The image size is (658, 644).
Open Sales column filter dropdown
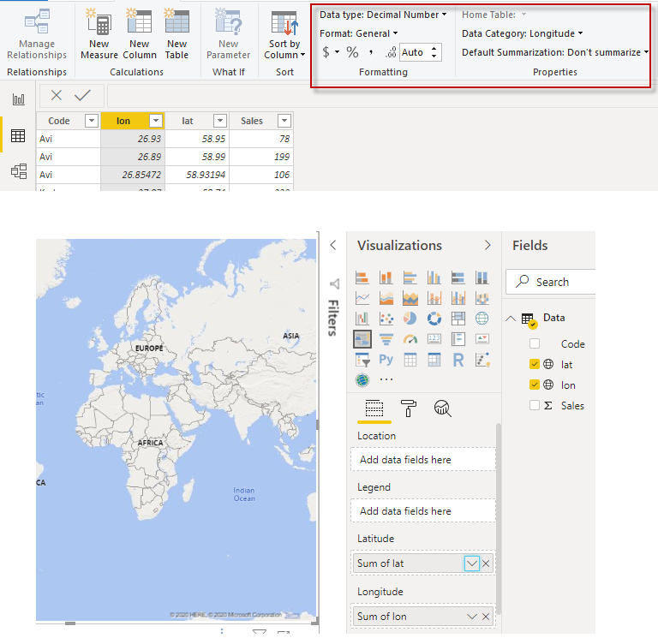[284, 121]
